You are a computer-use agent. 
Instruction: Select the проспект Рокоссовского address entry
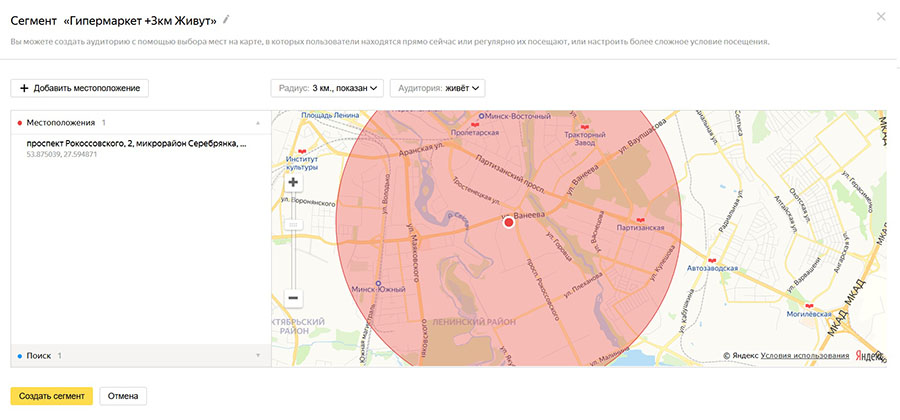click(136, 144)
